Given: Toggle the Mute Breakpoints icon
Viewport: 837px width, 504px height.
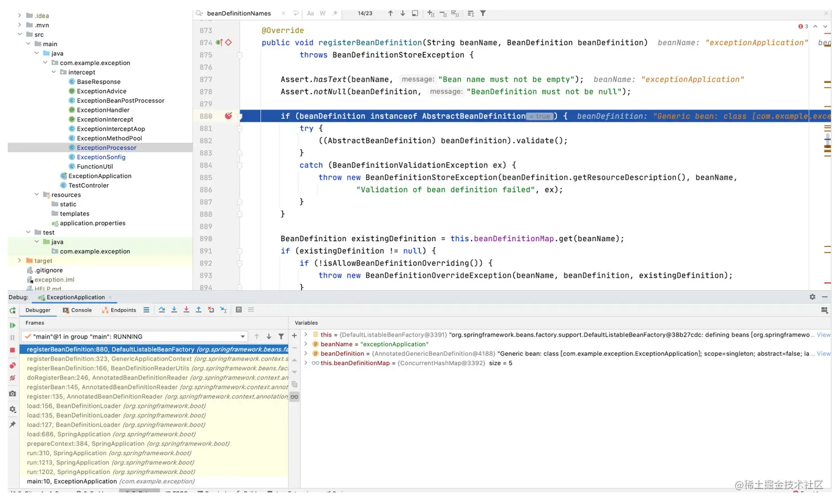Looking at the screenshot, I should click(12, 378).
